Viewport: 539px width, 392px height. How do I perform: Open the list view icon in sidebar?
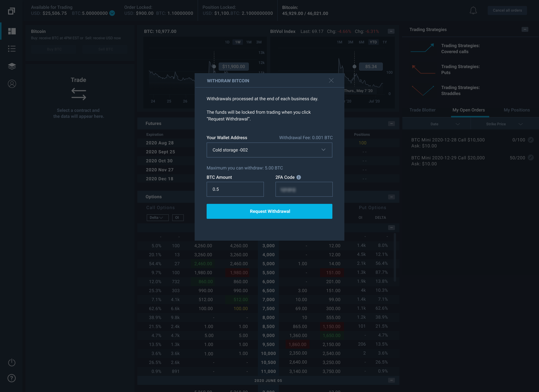click(12, 49)
